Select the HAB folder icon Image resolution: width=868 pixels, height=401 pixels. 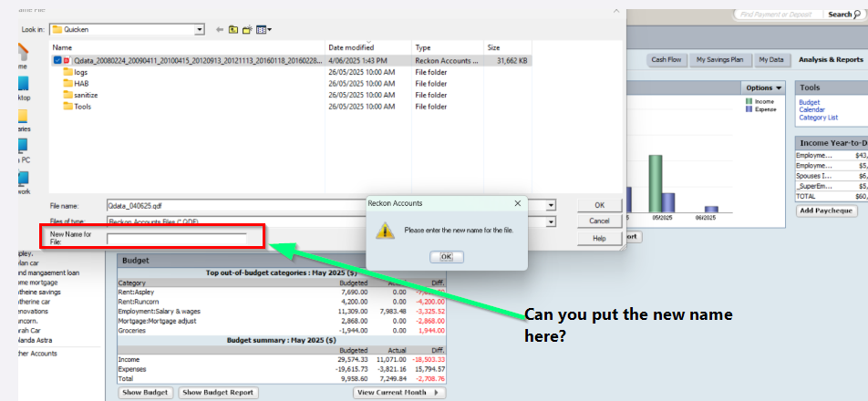(x=67, y=84)
